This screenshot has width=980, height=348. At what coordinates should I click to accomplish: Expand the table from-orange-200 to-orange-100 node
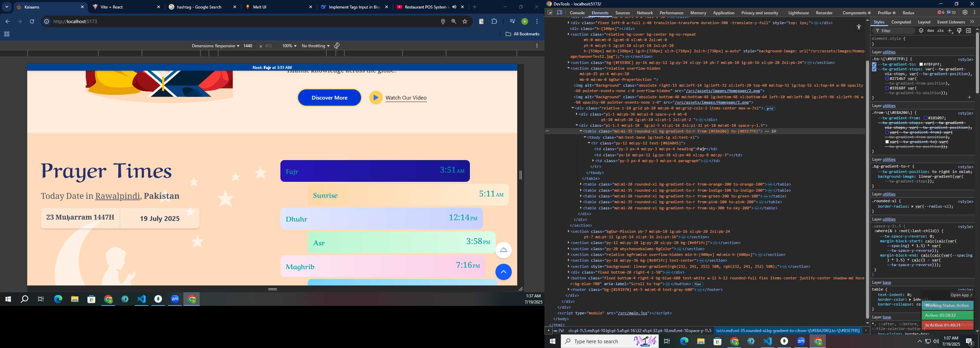pyautogui.click(x=581, y=184)
